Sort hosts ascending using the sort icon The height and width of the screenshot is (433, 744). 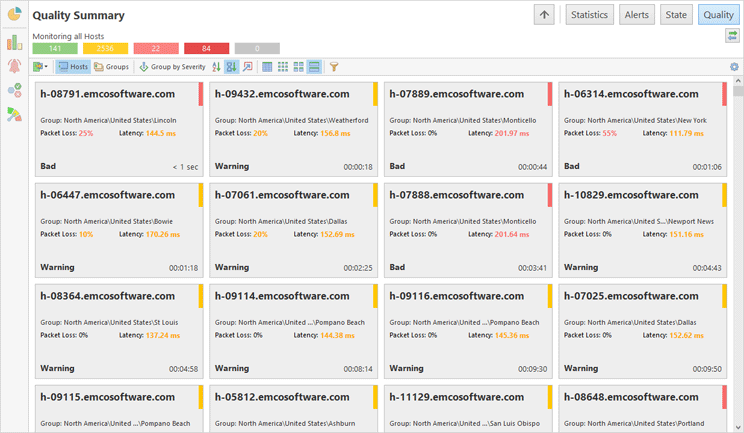click(216, 67)
